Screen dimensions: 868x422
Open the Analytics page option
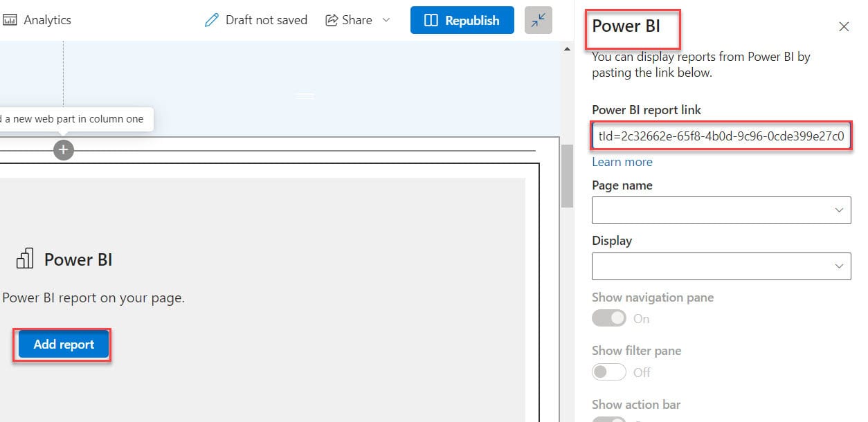coord(37,20)
